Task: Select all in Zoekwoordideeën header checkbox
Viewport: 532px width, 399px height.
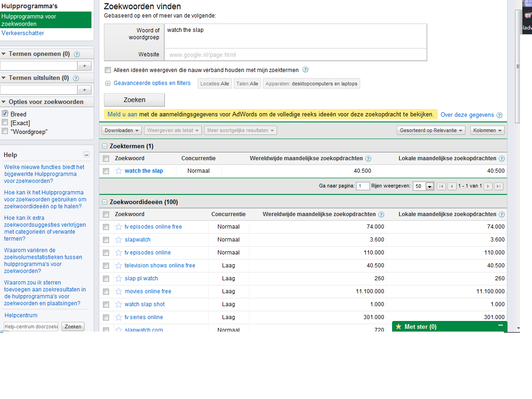Action: pyautogui.click(x=106, y=215)
